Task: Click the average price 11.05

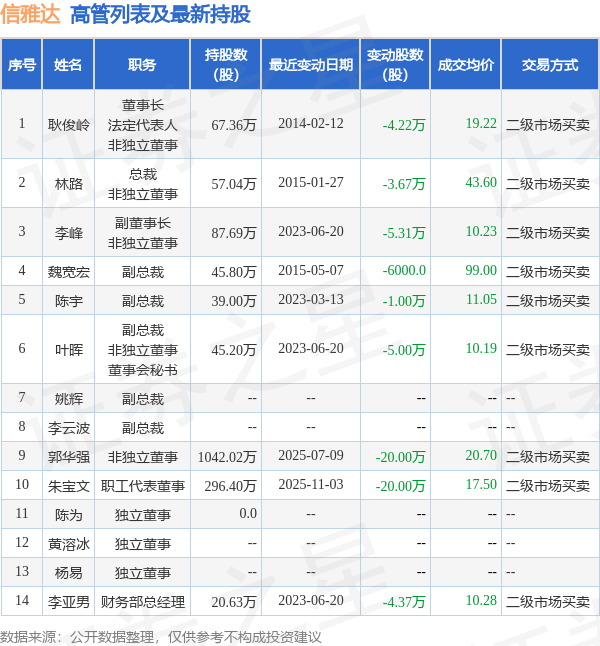Action: pos(481,300)
